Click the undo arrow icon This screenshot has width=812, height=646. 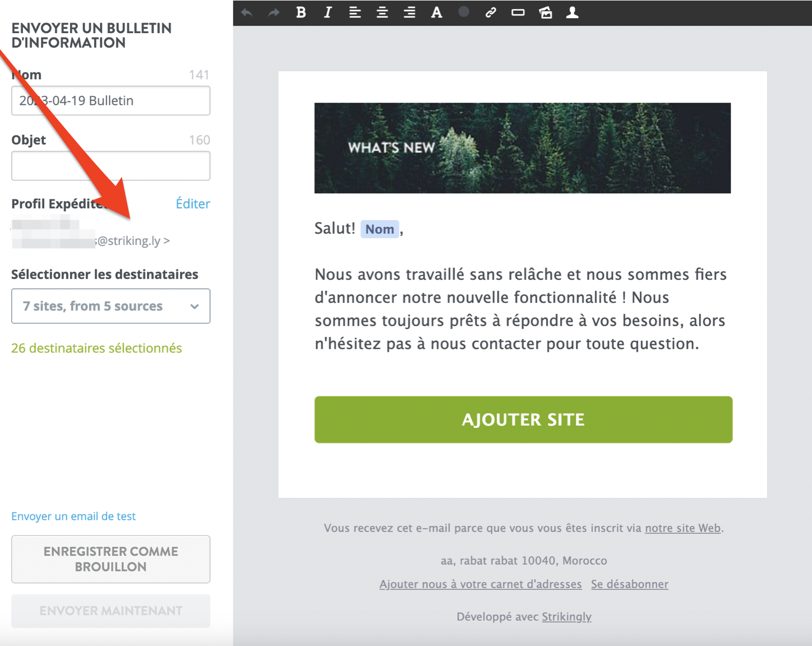[x=247, y=12]
